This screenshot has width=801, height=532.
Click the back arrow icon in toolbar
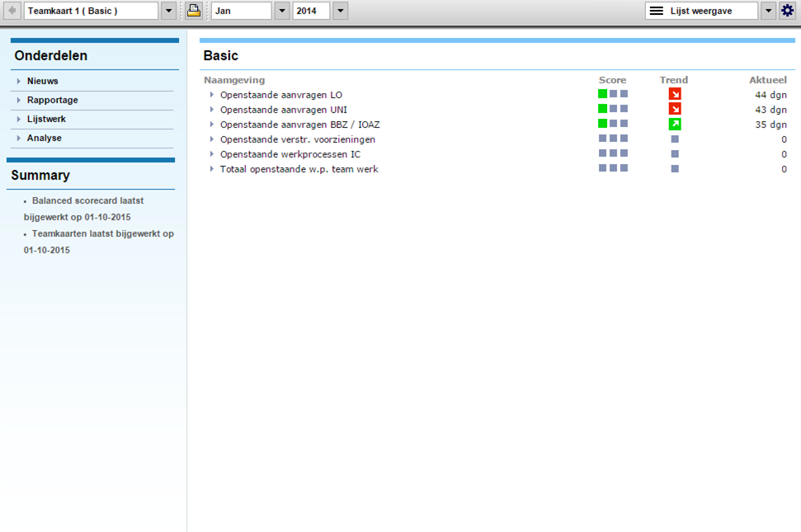(12, 11)
